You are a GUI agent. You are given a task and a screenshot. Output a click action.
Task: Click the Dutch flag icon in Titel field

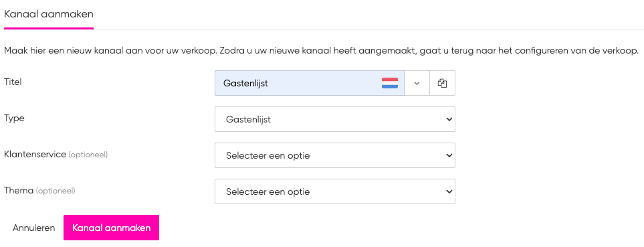pos(389,83)
